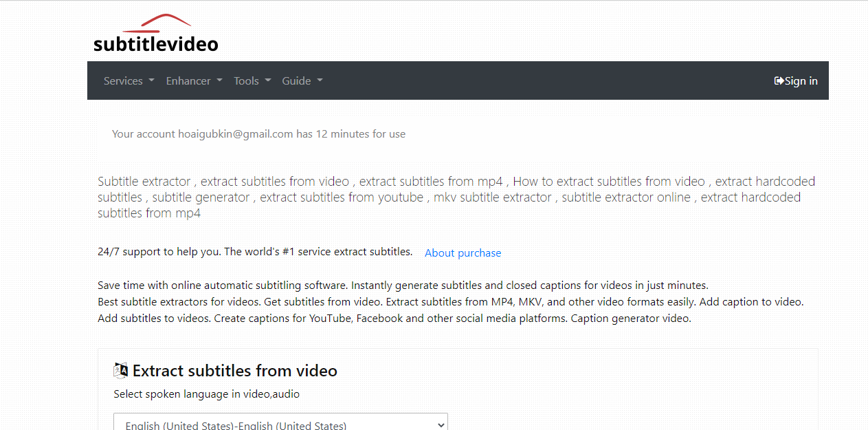Image resolution: width=868 pixels, height=430 pixels.
Task: Click the extract hardcoded subtitles link
Action: [x=766, y=181]
